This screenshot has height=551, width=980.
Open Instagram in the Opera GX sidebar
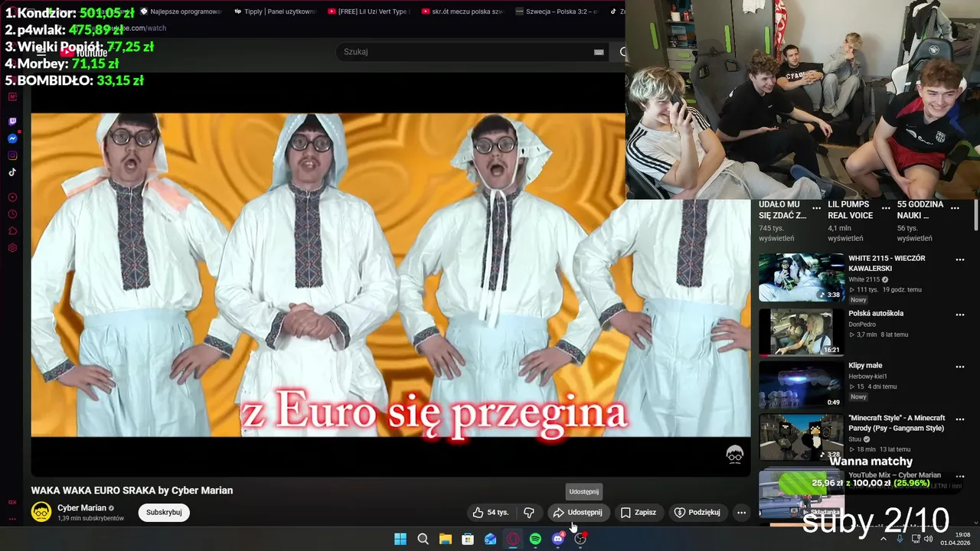point(12,155)
